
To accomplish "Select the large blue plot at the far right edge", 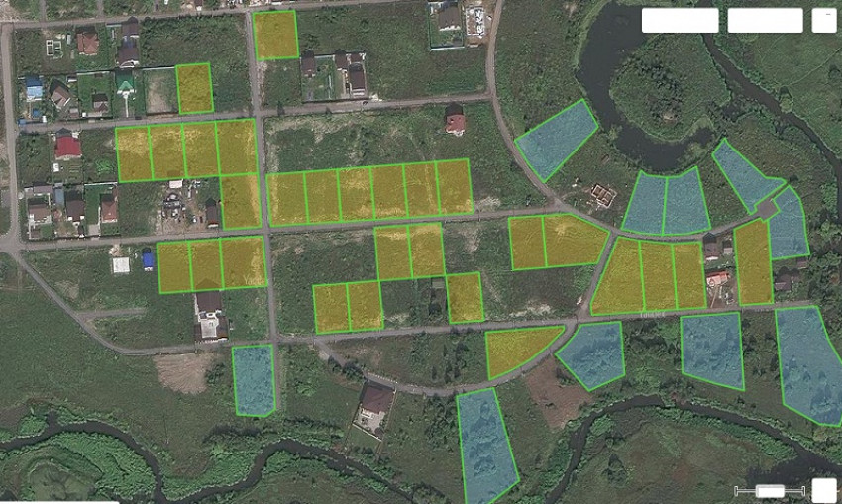I will point(809,362).
